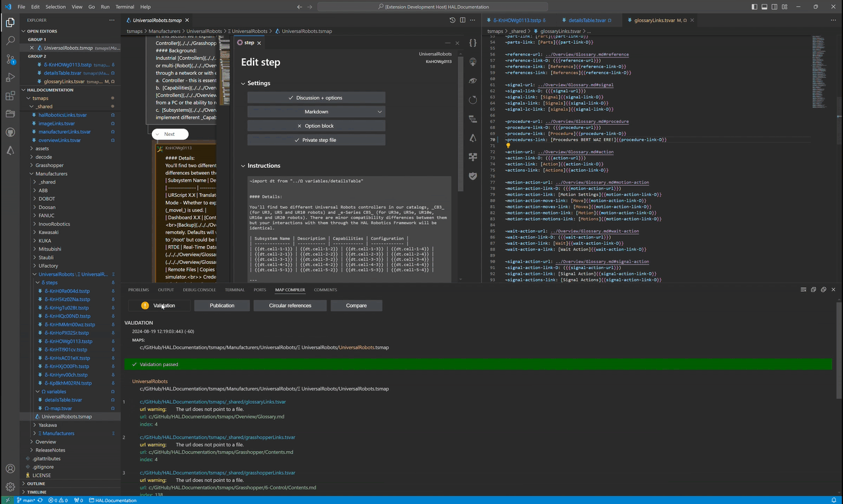
Task: Open glossaryLinks.tsvar link in validation item 1
Action: tap(212, 402)
